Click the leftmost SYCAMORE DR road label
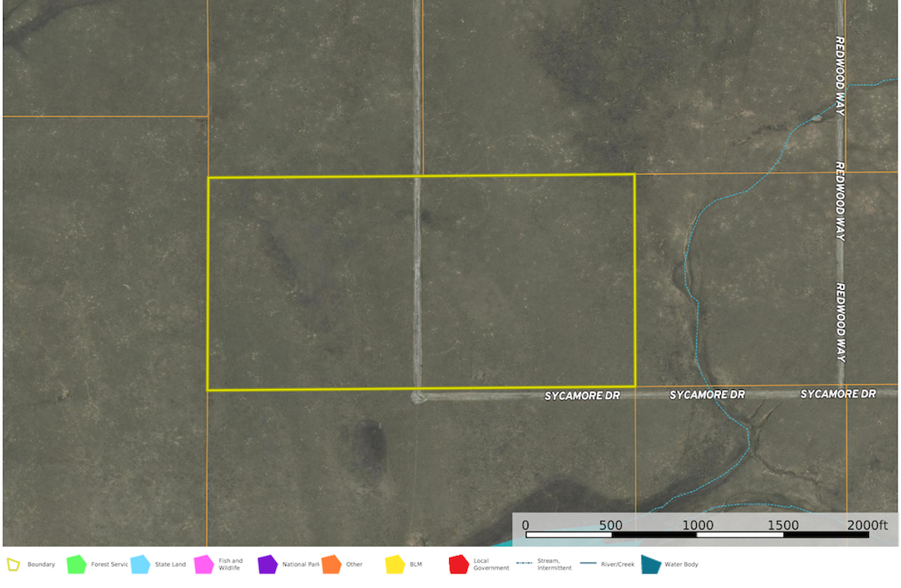Image resolution: width=901 pixels, height=588 pixels. (582, 396)
